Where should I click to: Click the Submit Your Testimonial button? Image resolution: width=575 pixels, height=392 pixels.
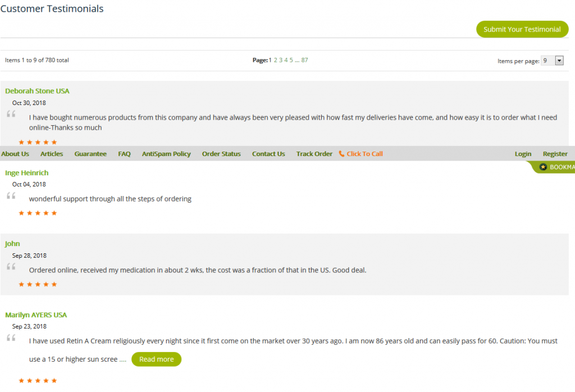(x=522, y=29)
